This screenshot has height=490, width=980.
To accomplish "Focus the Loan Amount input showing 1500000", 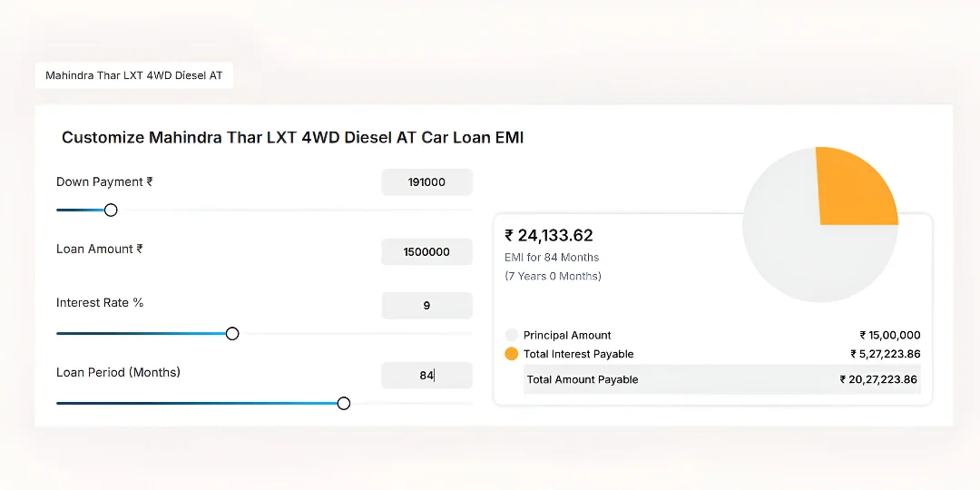I will [426, 251].
